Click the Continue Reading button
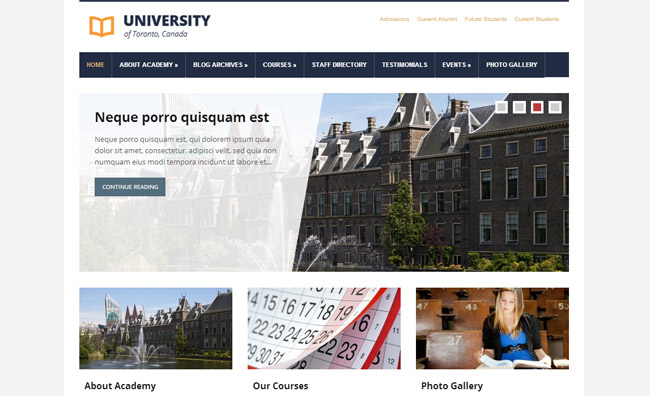This screenshot has height=396, width=650. [130, 187]
